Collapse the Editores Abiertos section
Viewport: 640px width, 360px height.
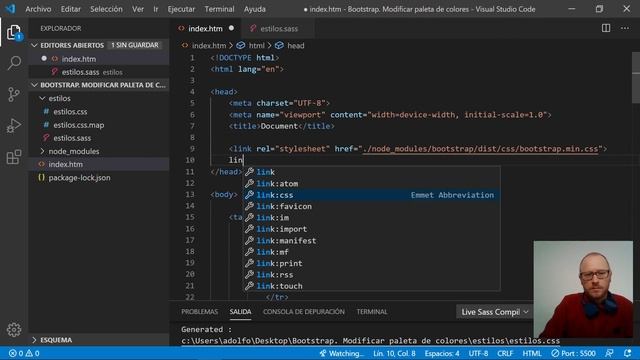[35, 45]
